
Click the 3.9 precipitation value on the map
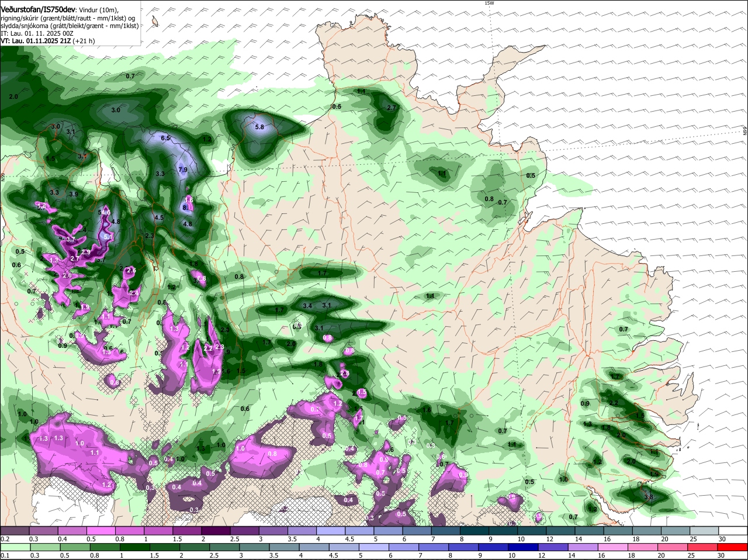point(74,194)
